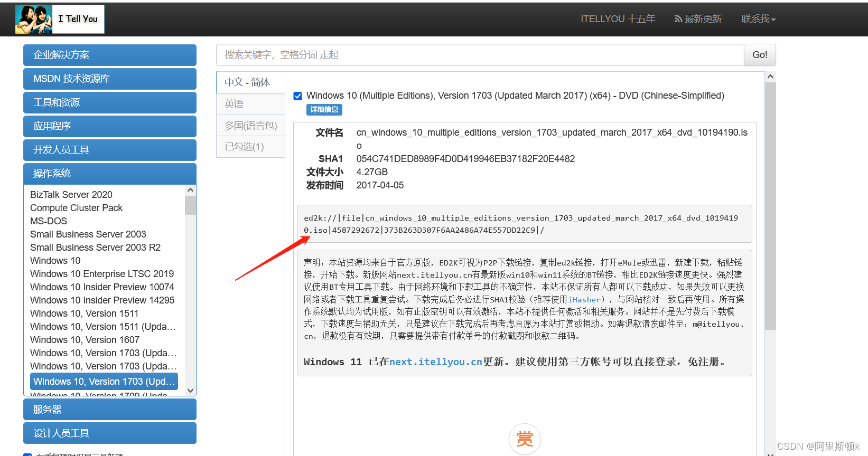Click the Go! search button

click(x=760, y=55)
